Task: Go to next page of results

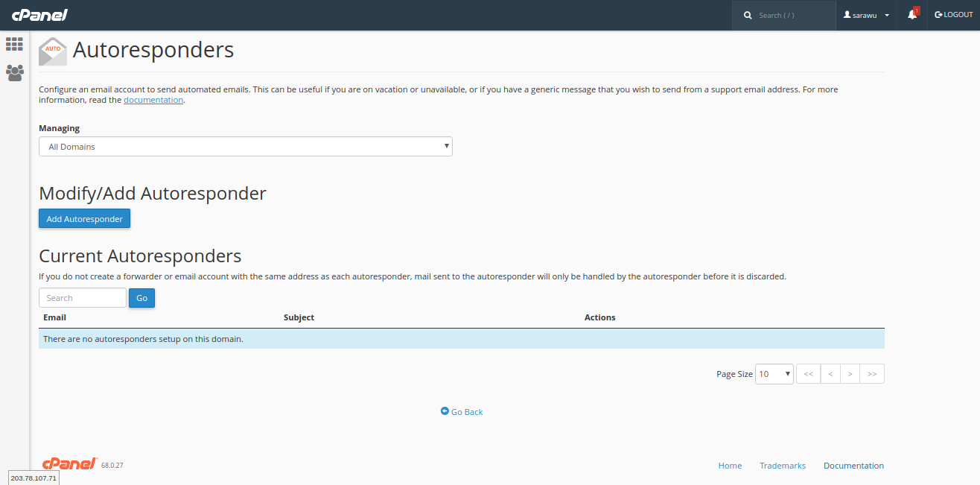Action: [850, 374]
